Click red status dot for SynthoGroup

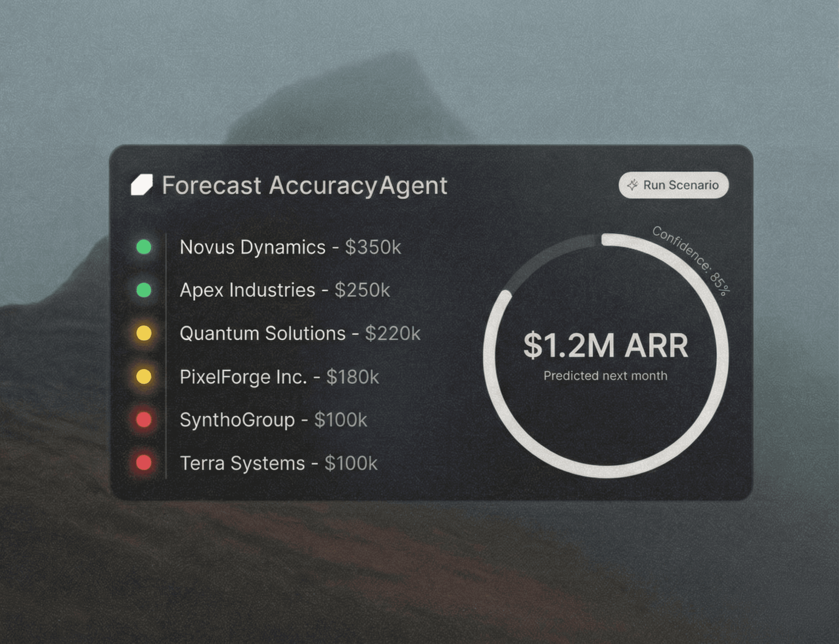click(x=144, y=419)
